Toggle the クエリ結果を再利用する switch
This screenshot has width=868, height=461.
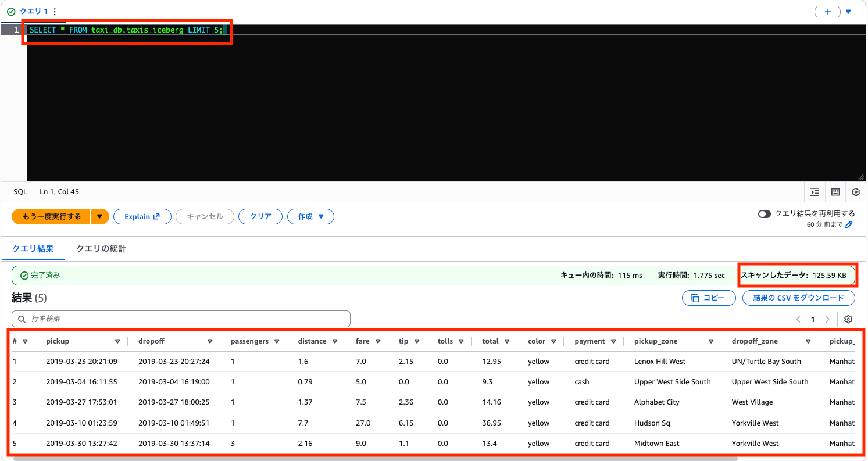tap(764, 213)
